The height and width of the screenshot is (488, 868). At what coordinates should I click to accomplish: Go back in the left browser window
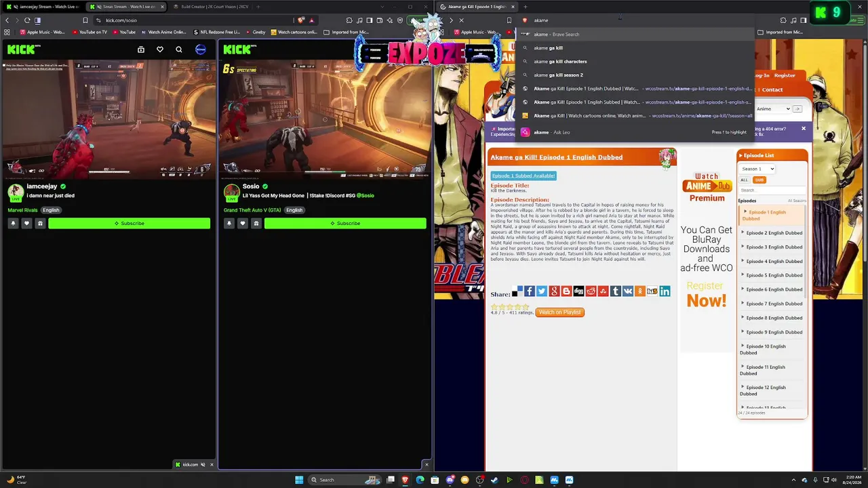(x=7, y=20)
